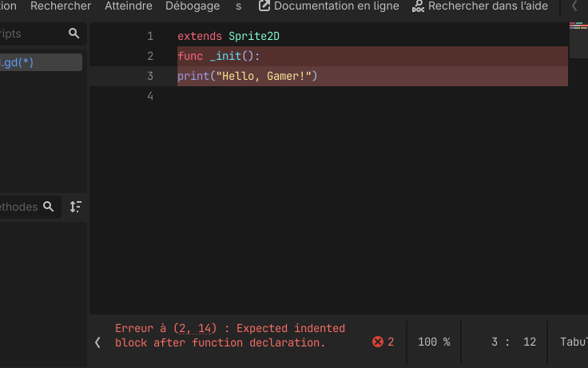Open the Rechercher menu
Viewport: 588px width, 368px height.
tap(61, 6)
